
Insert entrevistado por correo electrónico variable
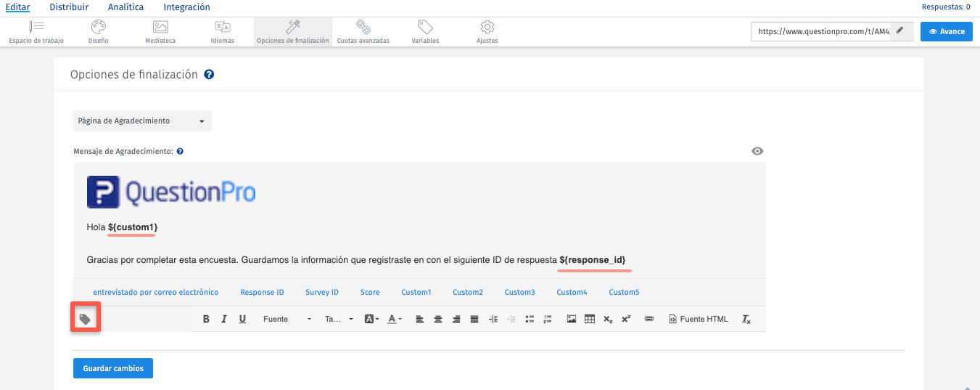point(155,292)
